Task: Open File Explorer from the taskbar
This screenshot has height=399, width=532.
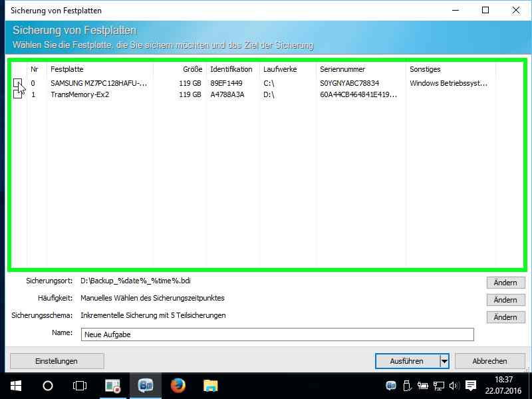Action: click(x=210, y=386)
